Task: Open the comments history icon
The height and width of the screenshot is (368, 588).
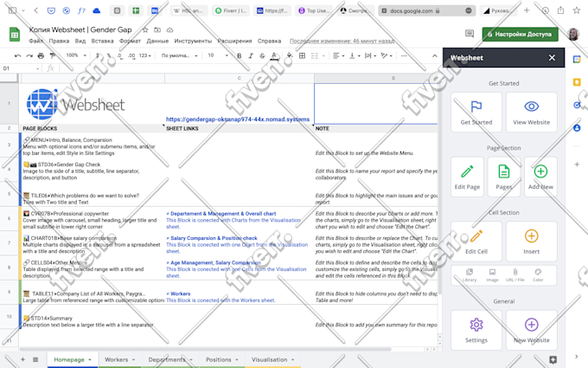Action: 470,34
